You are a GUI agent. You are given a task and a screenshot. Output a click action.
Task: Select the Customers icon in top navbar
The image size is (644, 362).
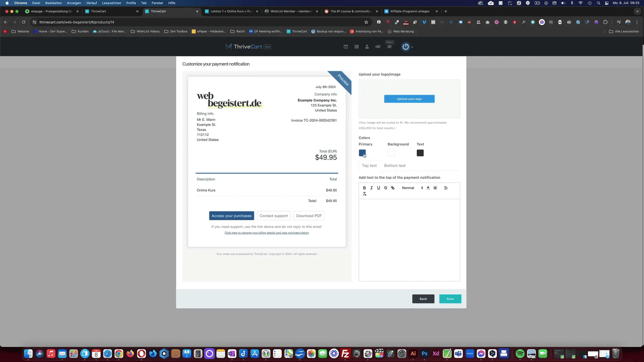(x=367, y=46)
